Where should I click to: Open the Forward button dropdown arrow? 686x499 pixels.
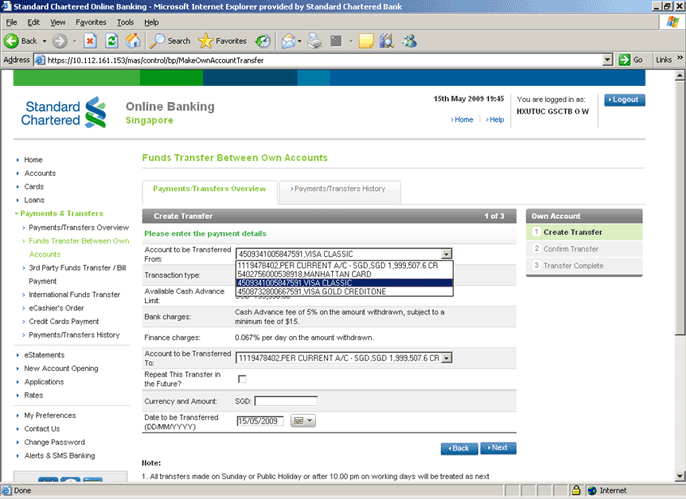tap(74, 41)
